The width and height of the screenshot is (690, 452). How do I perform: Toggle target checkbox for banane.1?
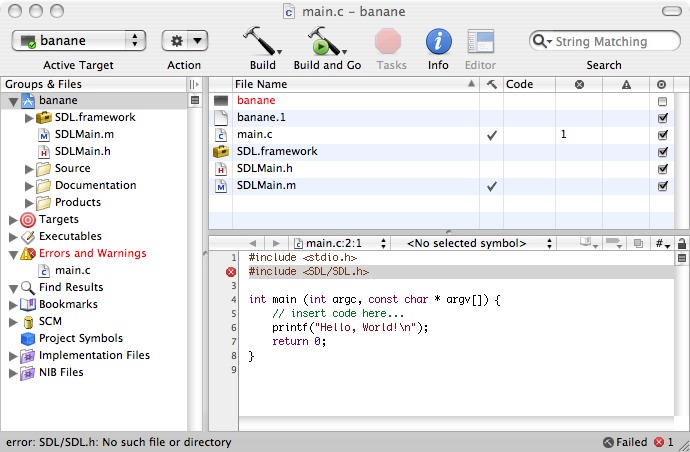(662, 118)
